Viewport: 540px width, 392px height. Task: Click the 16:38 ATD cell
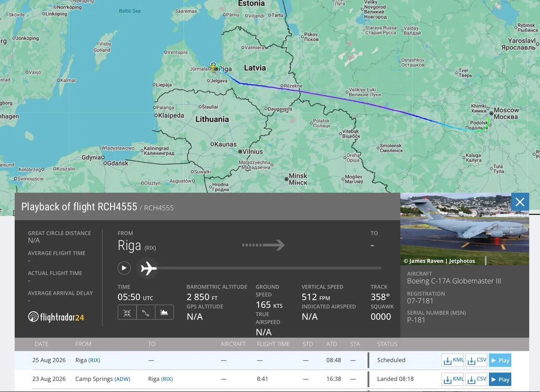(x=334, y=379)
